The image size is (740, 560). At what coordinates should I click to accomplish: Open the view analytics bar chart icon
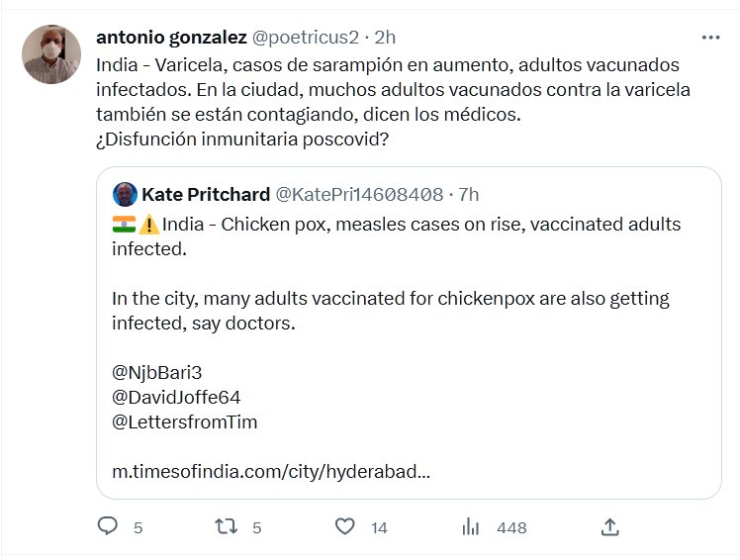[x=471, y=527]
